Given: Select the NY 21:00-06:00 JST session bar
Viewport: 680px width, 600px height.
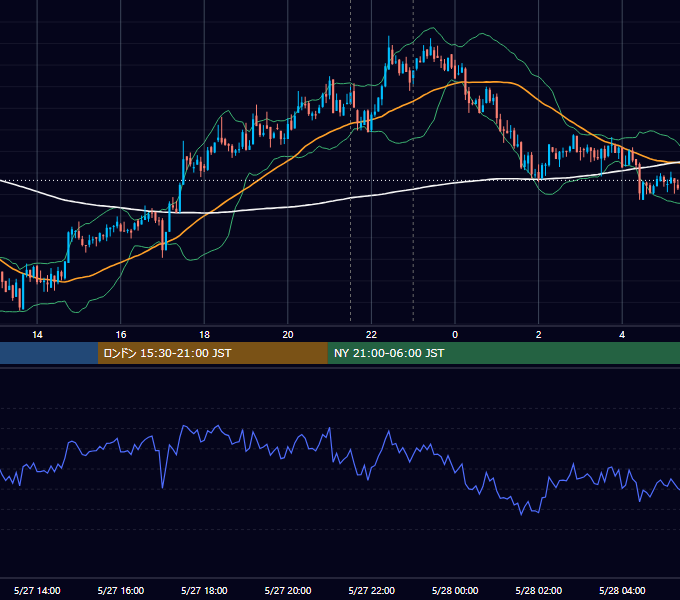Looking at the screenshot, I should (503, 353).
